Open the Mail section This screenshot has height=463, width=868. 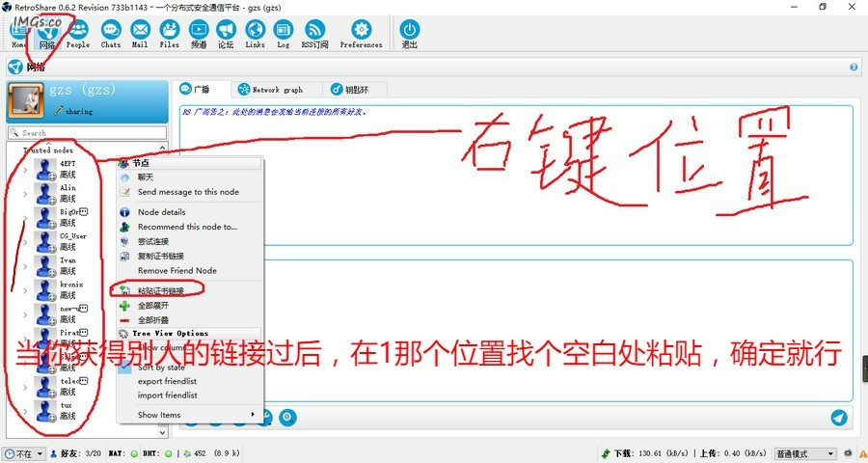(140, 33)
